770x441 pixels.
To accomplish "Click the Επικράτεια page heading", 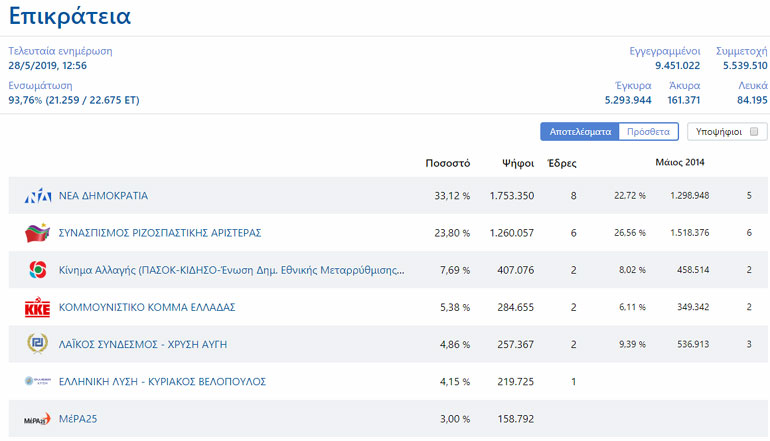I will (69, 17).
